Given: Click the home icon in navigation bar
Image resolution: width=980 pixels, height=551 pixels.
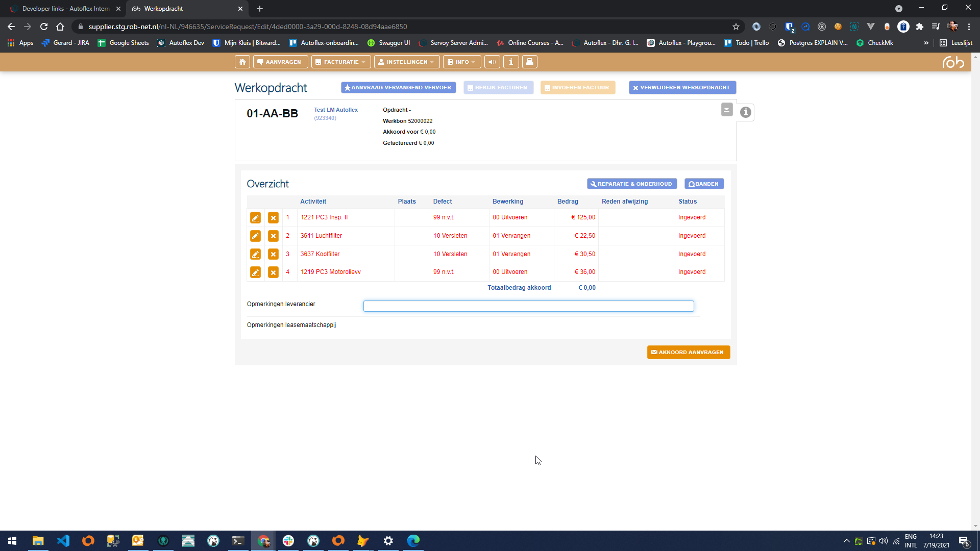Looking at the screenshot, I should pyautogui.click(x=242, y=62).
